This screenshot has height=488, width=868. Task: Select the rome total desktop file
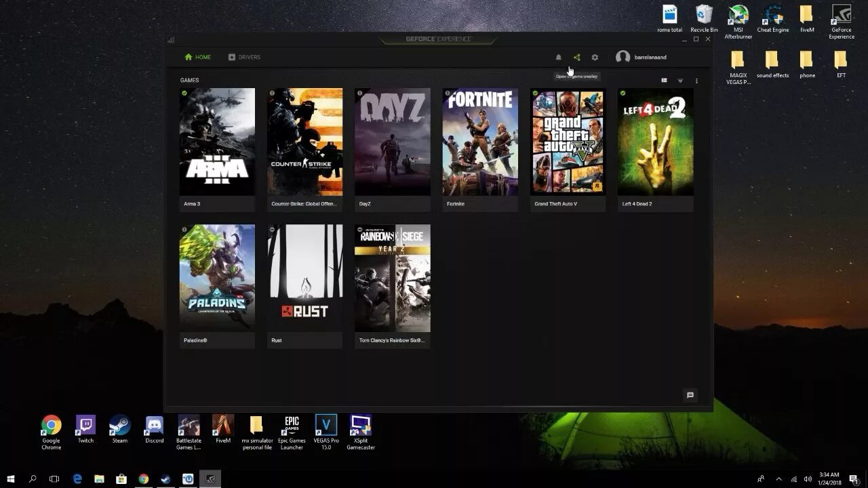(x=670, y=19)
